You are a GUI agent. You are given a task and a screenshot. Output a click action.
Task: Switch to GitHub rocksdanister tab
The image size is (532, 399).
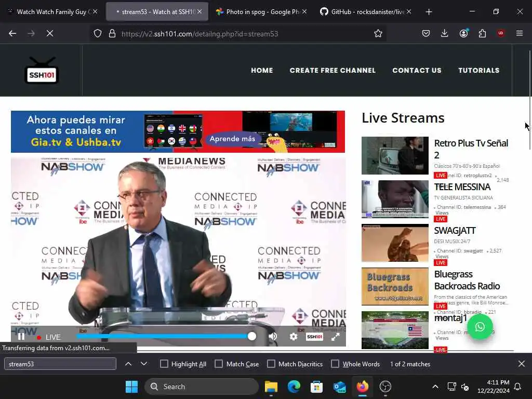366,11
